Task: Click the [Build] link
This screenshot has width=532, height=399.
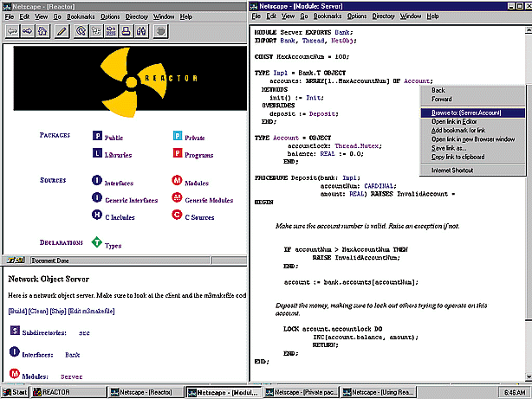Action: 17,311
